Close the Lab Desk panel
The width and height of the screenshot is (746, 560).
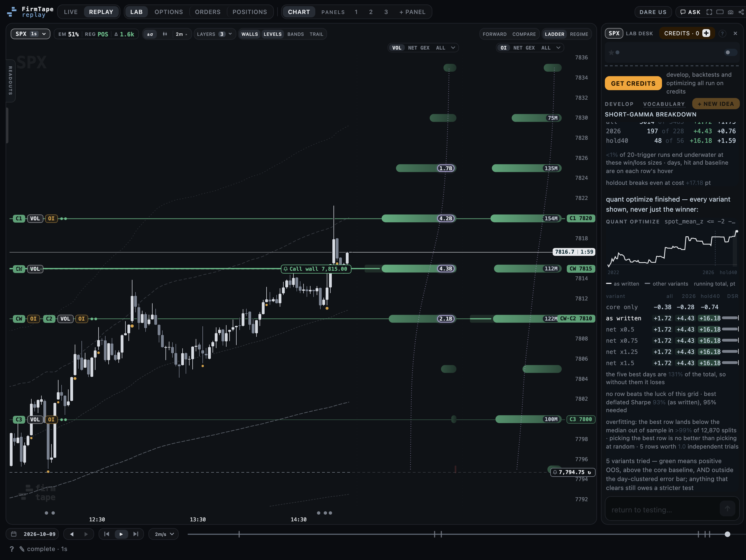[x=735, y=33]
